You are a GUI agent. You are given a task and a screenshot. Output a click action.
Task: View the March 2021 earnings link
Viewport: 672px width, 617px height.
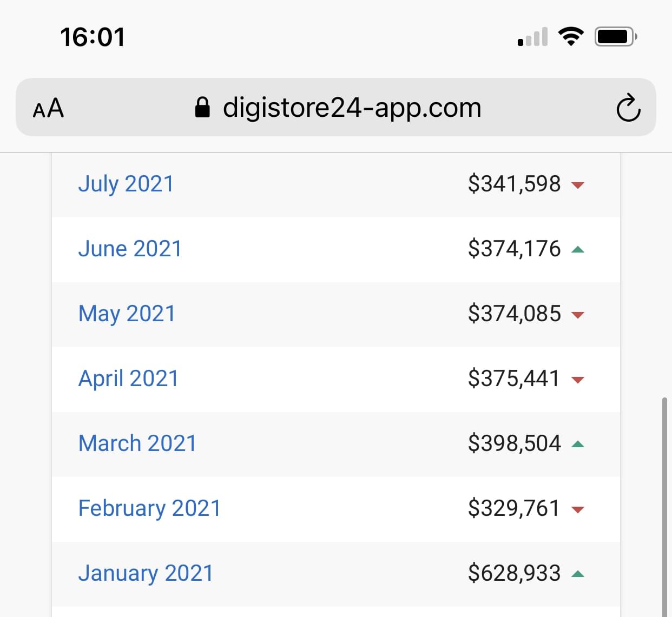137,443
